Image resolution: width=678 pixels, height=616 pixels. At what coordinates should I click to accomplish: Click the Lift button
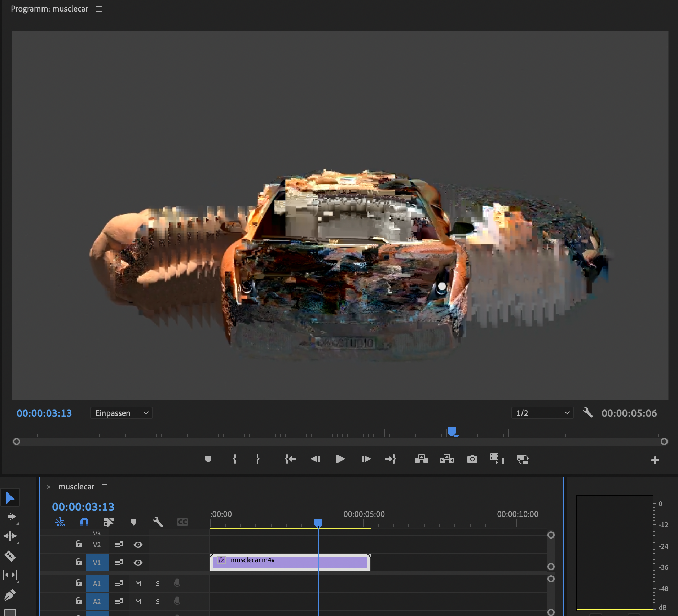(x=421, y=459)
